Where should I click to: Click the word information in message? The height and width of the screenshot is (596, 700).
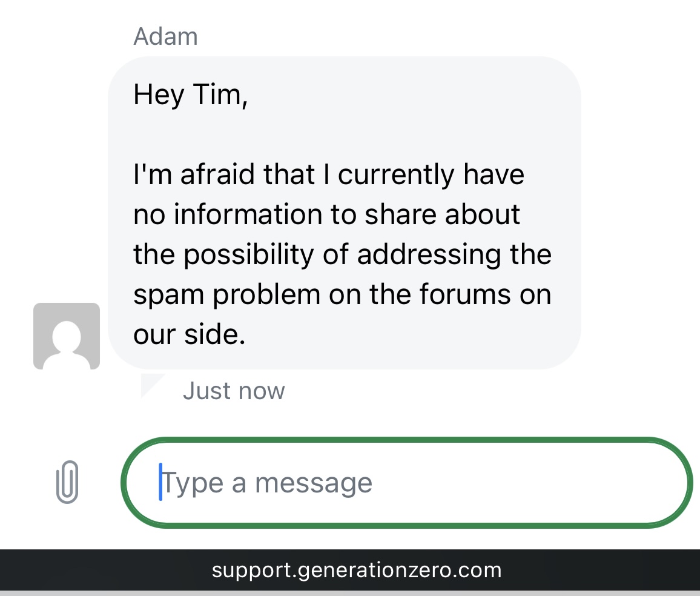pyautogui.click(x=248, y=214)
